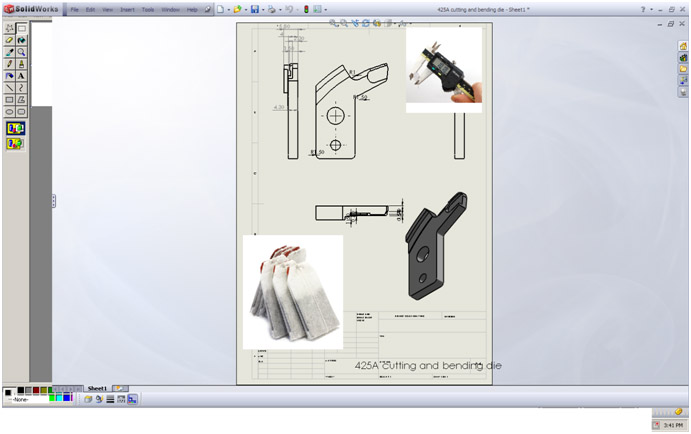
Task: Open SolidWorks Resources home tab in task pane
Action: 683,46
